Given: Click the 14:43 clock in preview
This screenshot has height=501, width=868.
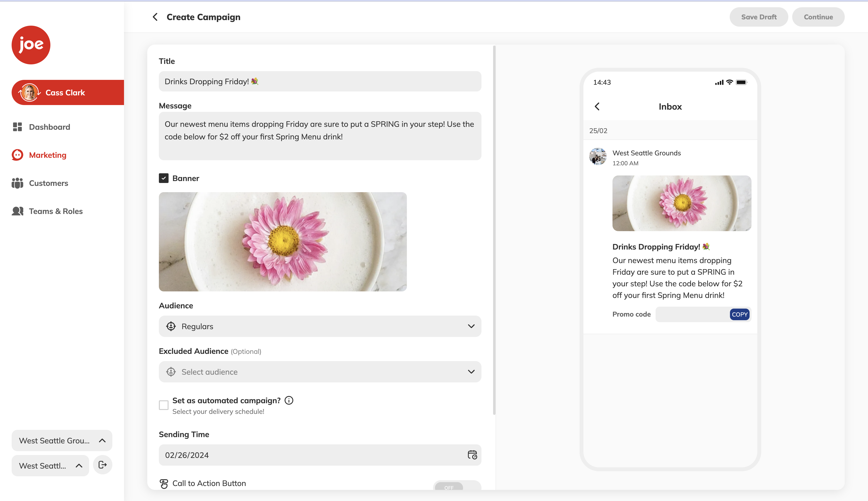Looking at the screenshot, I should (602, 82).
